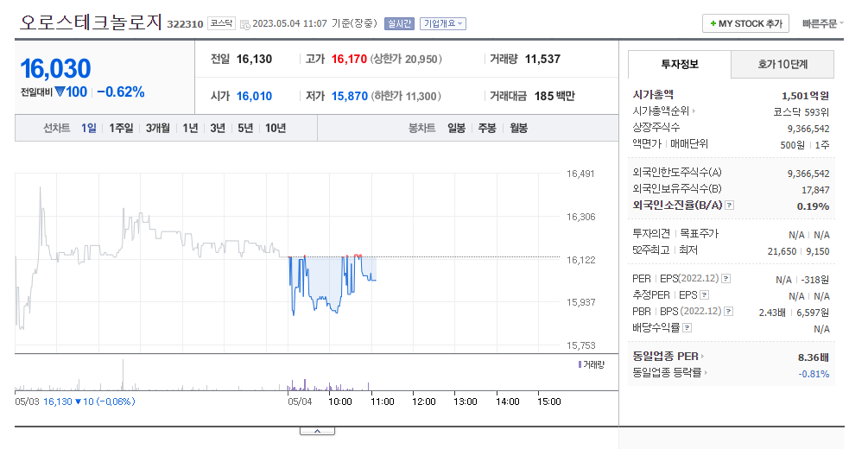Collapse the chart using the bottom chevron handle

317,431
